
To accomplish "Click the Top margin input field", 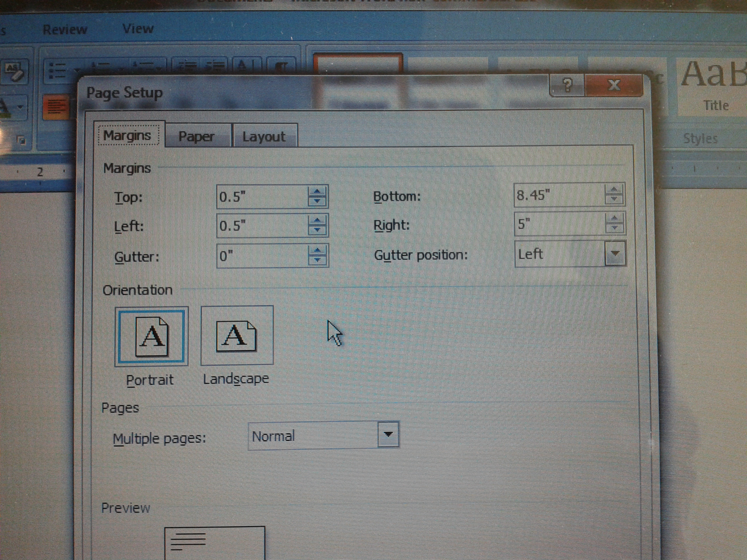I will click(x=262, y=197).
